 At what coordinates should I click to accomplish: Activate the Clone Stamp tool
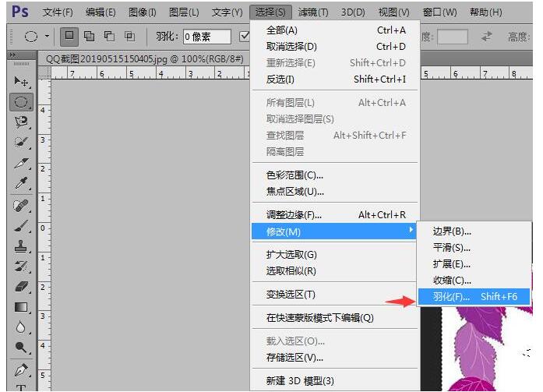click(x=22, y=245)
